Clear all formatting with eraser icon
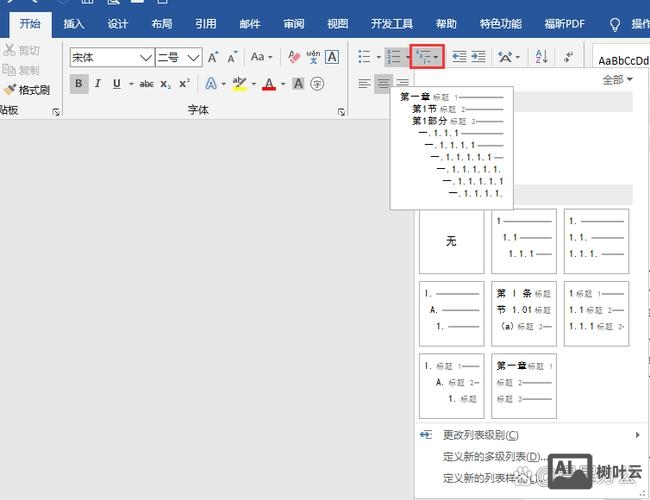The width and height of the screenshot is (650, 500). pos(294,57)
